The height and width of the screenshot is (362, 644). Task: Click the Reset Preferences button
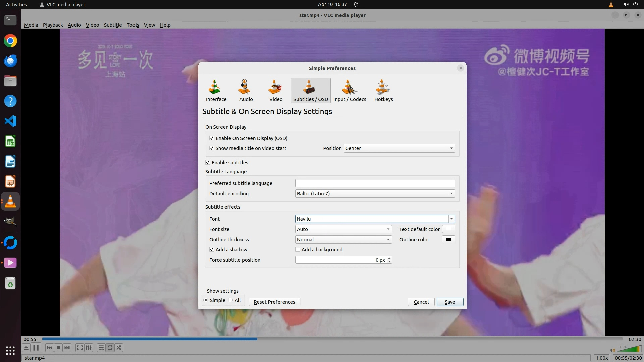click(x=274, y=302)
